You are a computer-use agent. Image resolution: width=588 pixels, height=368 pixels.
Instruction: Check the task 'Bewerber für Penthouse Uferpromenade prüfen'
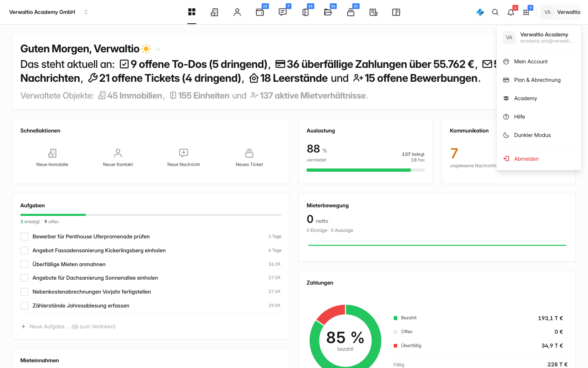(x=24, y=237)
